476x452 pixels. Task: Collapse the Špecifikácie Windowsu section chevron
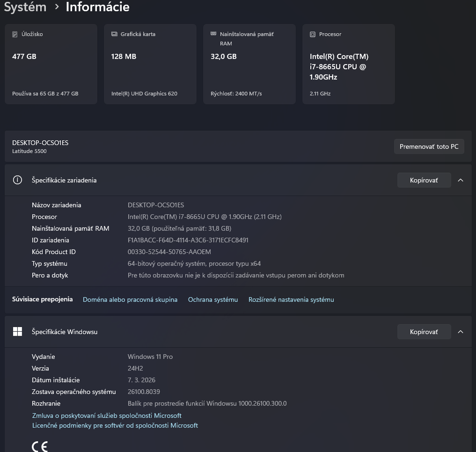tap(461, 332)
